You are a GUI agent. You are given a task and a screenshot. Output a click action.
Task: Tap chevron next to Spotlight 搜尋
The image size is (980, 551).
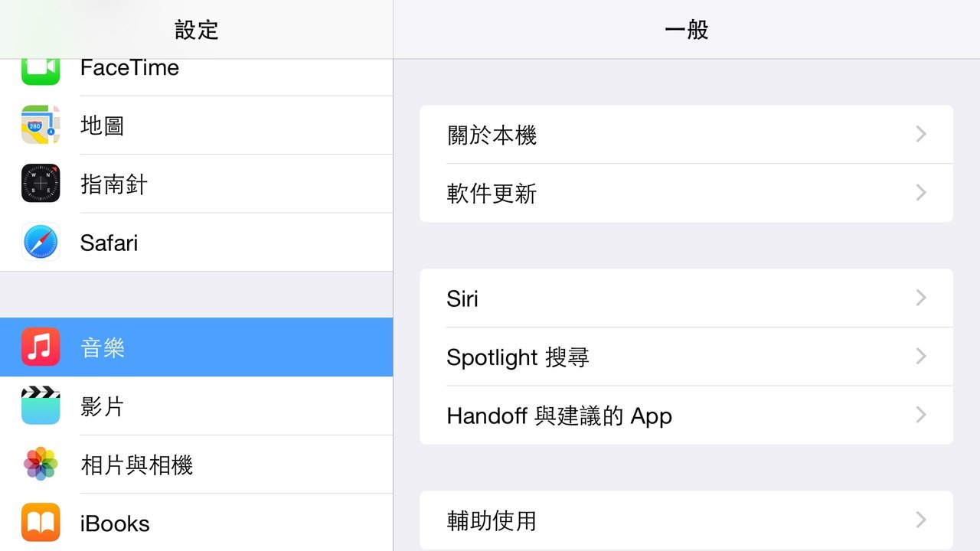pos(921,357)
